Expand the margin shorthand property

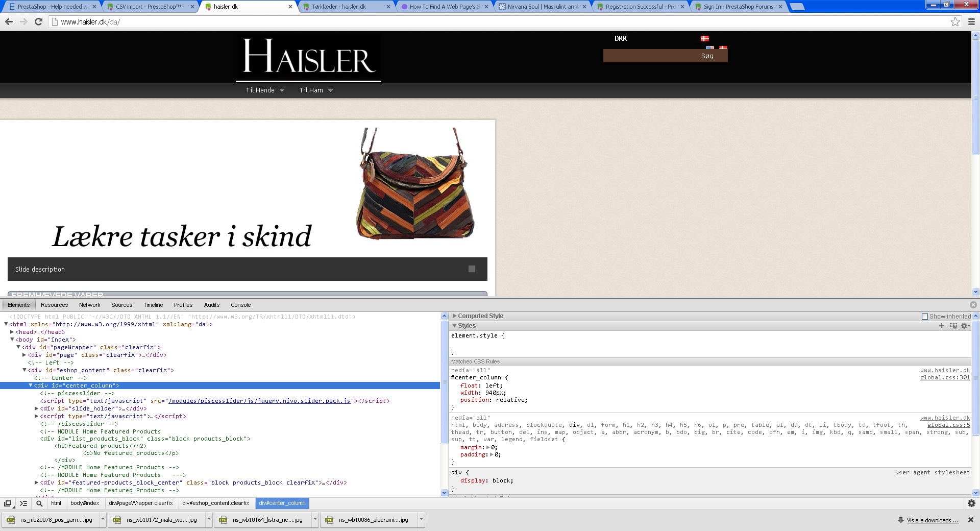[488, 447]
